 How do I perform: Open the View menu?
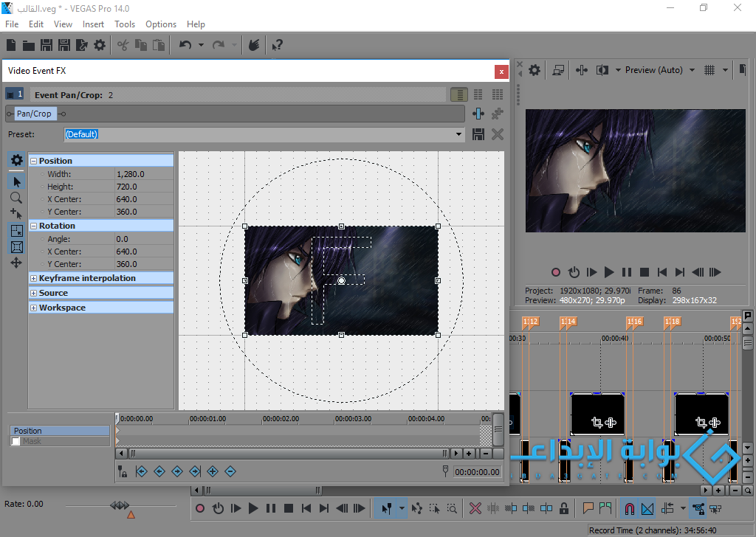click(63, 24)
